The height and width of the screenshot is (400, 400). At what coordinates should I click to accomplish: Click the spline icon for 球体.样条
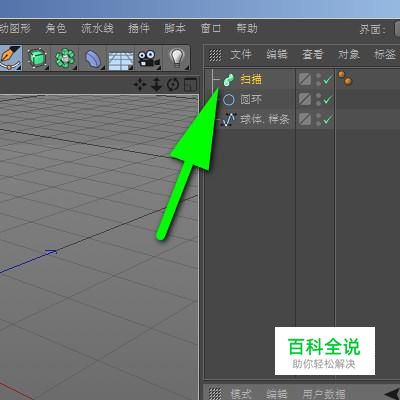(x=228, y=119)
